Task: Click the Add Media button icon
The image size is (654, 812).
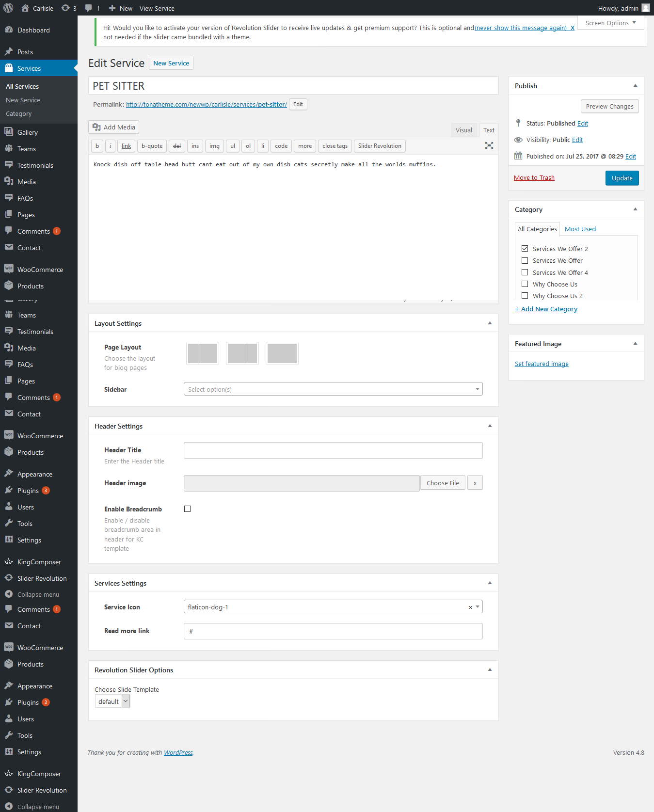Action: (97, 127)
